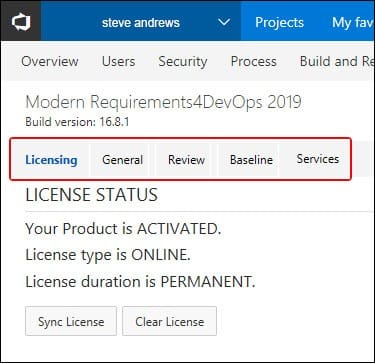375x363 pixels.
Task: Open the Review tab
Action: click(x=186, y=160)
